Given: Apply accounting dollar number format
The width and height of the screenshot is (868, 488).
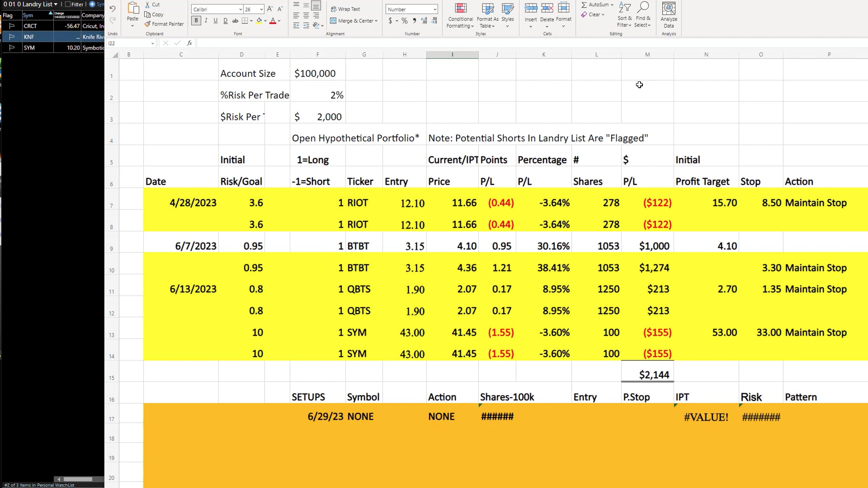Looking at the screenshot, I should (x=390, y=21).
